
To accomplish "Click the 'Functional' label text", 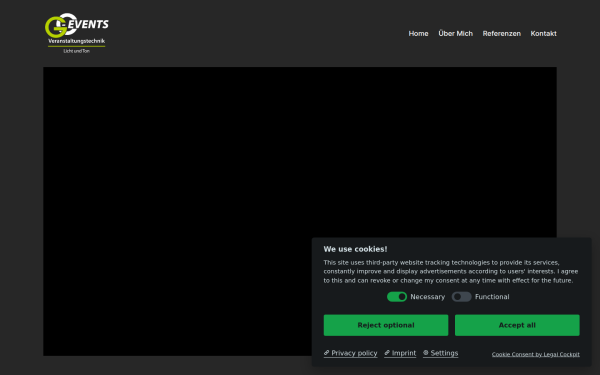I will click(x=492, y=297).
